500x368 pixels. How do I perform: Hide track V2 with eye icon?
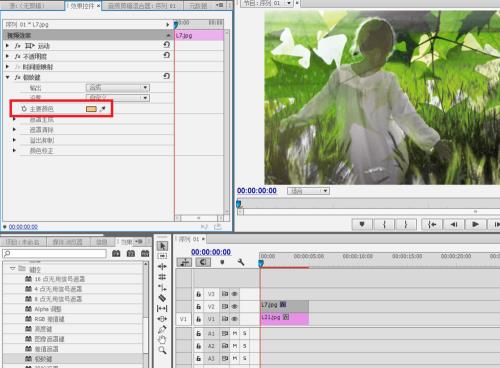234,307
